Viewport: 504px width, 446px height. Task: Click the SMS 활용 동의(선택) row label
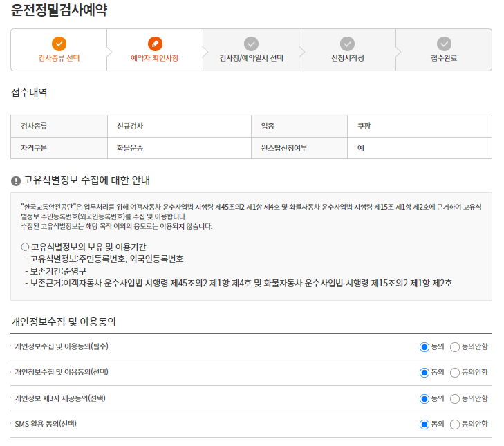point(46,424)
